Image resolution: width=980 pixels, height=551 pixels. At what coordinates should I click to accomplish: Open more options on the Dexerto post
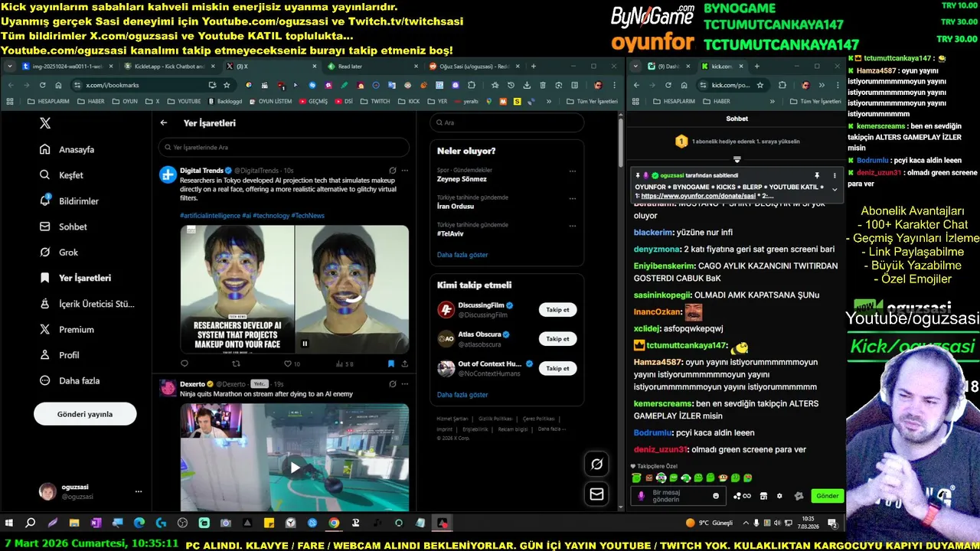point(405,383)
